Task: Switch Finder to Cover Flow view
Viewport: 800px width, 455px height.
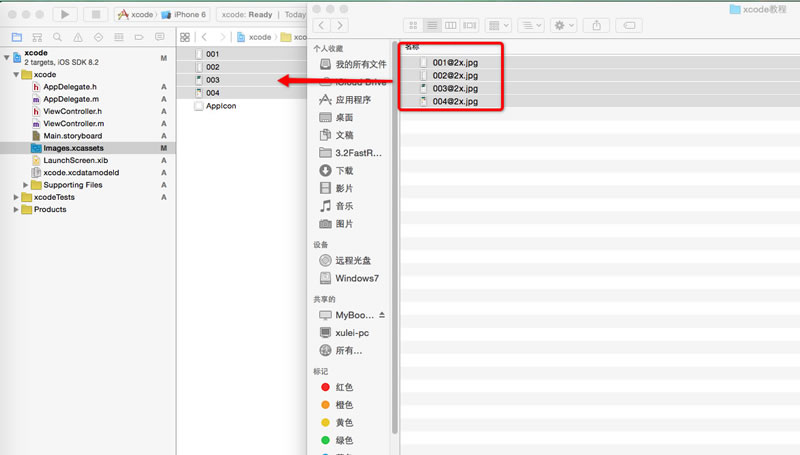Action: (469, 25)
